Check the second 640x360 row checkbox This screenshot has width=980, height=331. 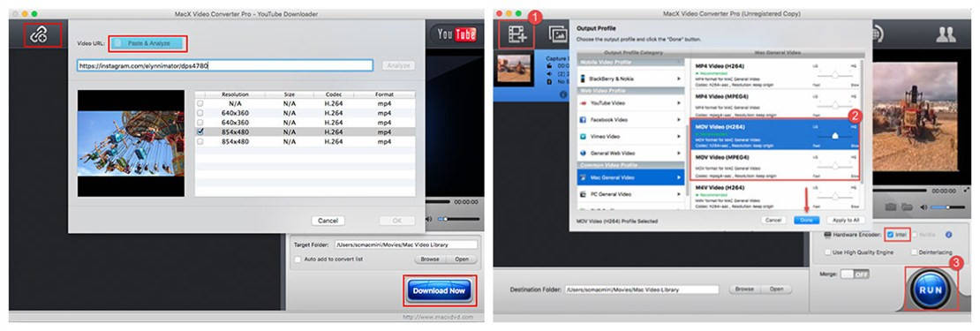(200, 123)
